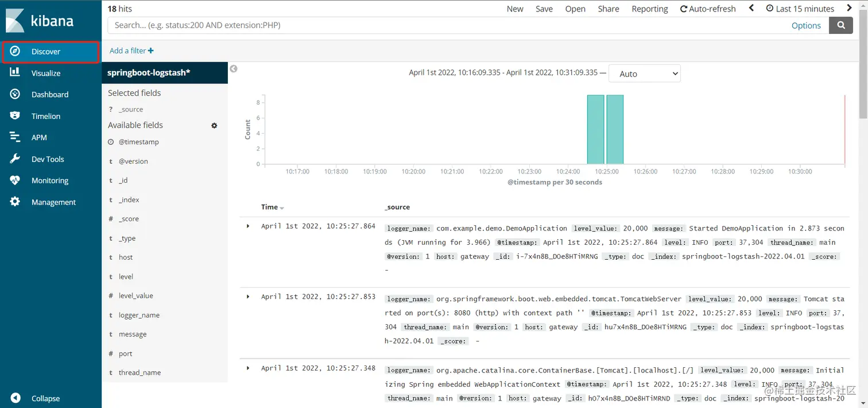Click Reporting in the top menu
The width and height of the screenshot is (868, 408).
click(650, 9)
